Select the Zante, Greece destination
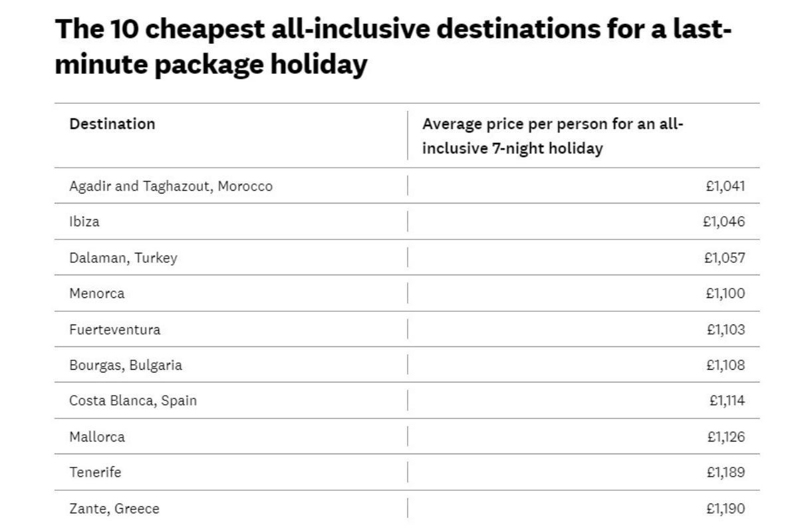This screenshot has height=532, width=798. (x=114, y=509)
